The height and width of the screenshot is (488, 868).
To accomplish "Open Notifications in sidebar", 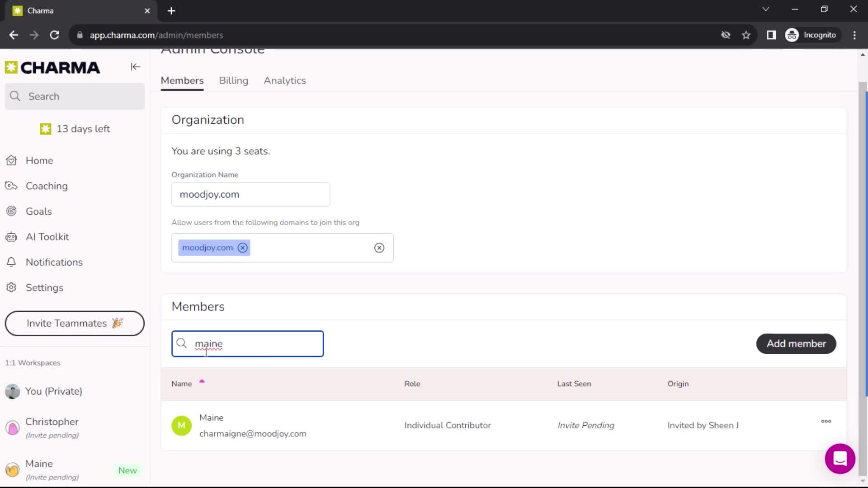I will (x=54, y=262).
